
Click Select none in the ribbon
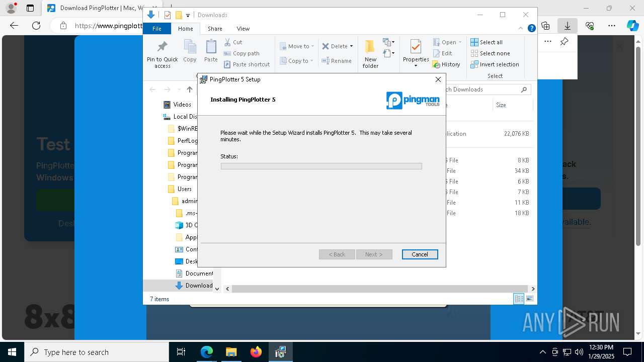[x=490, y=53]
